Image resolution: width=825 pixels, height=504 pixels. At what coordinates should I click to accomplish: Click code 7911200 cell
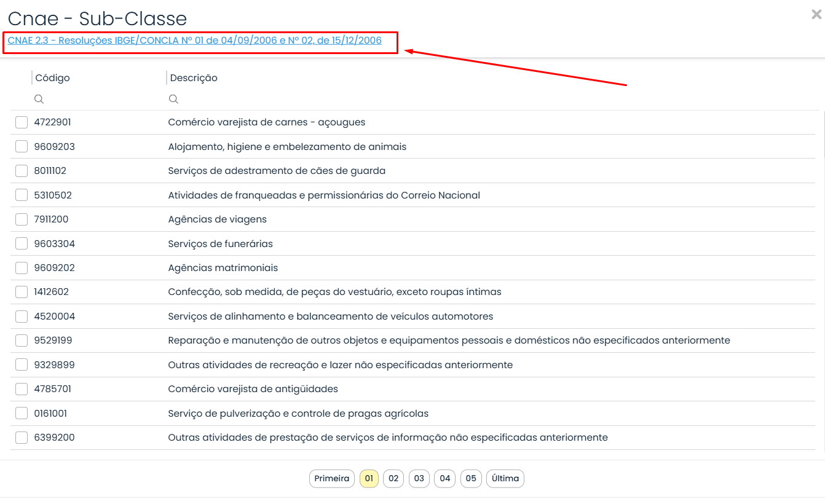[52, 219]
